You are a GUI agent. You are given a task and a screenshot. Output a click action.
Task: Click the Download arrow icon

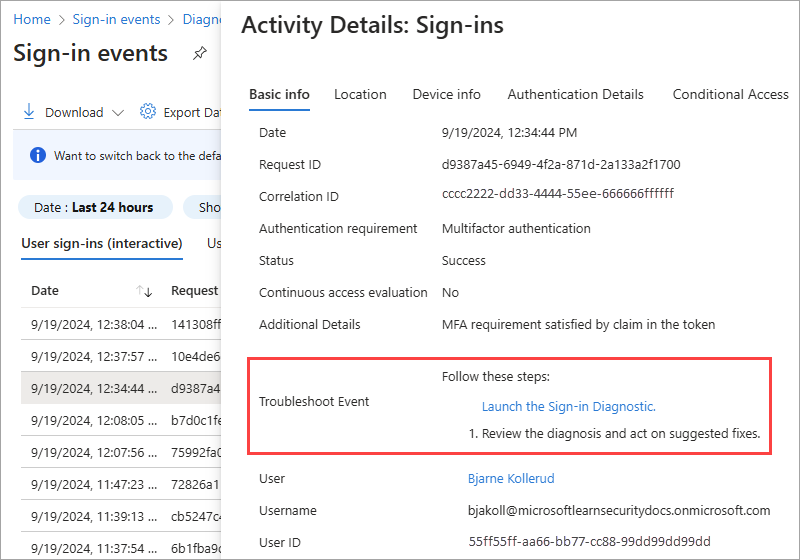coord(29,112)
